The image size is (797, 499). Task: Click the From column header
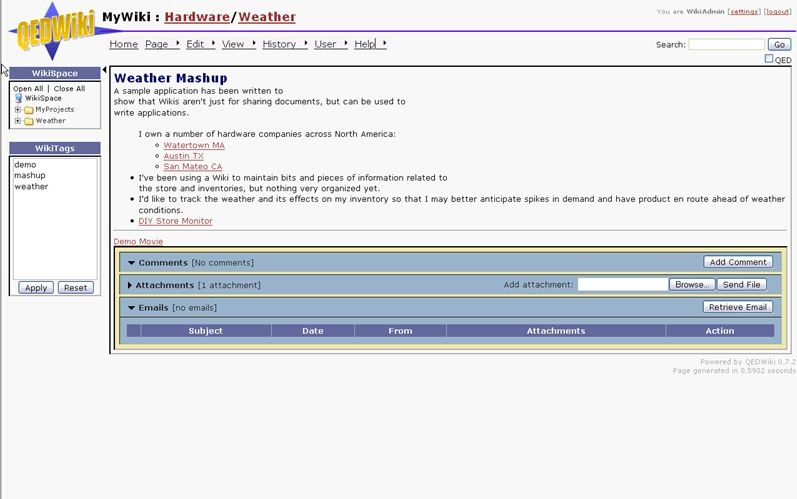click(x=401, y=331)
